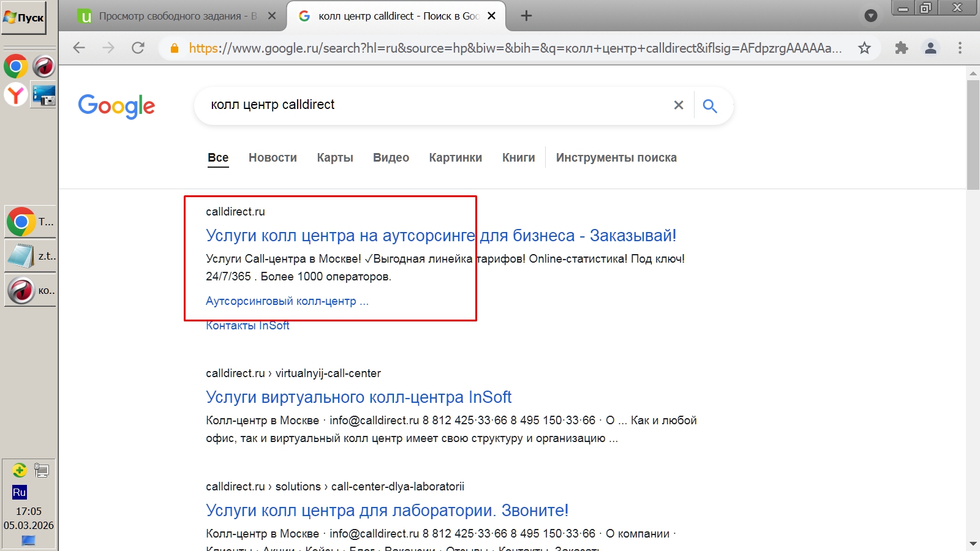This screenshot has width=980, height=551.
Task: Open the Пуск start menu
Action: tap(24, 18)
